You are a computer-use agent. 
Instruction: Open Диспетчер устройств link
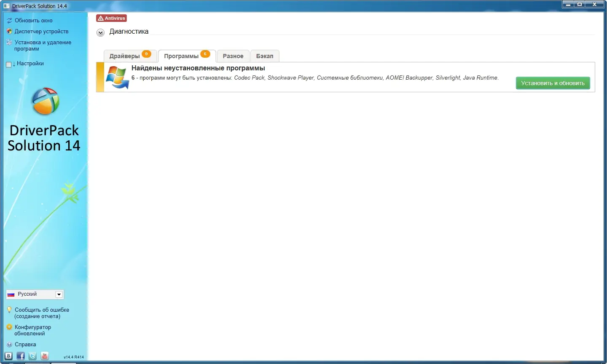(x=41, y=31)
